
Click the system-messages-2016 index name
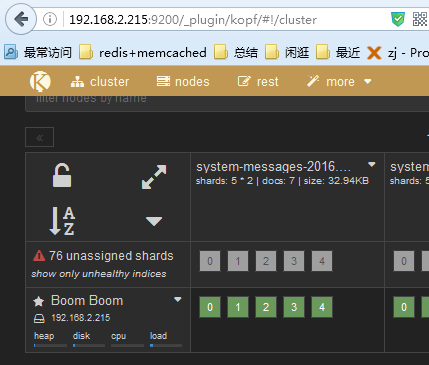273,167
